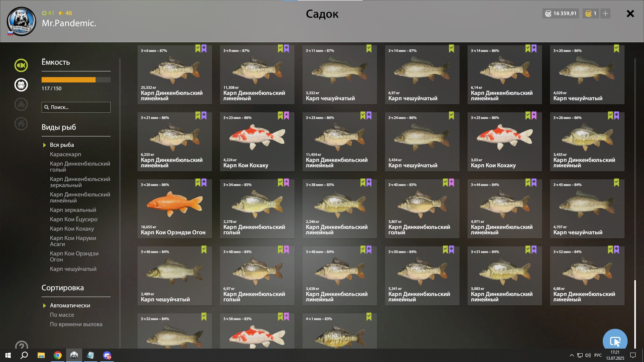Click the player avatar badge
Image resolution: width=644 pixels, height=362 pixels.
tap(21, 21)
